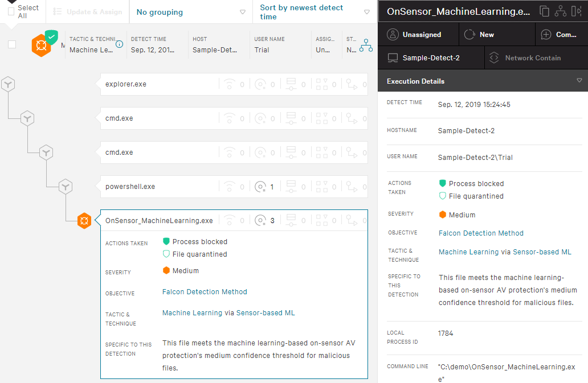Image resolution: width=588 pixels, height=383 pixels.
Task: Select the first cmd.exe tree node hexagon
Action: [27, 118]
